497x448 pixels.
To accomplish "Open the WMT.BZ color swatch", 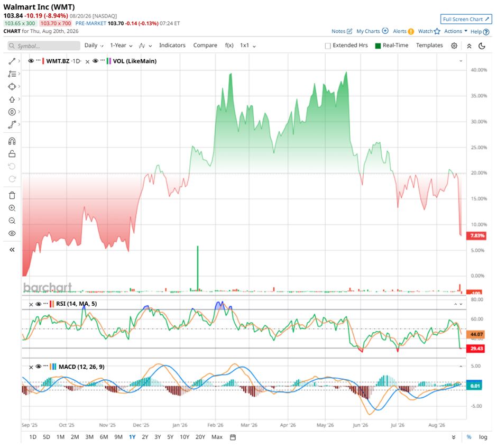I will 43,61.
